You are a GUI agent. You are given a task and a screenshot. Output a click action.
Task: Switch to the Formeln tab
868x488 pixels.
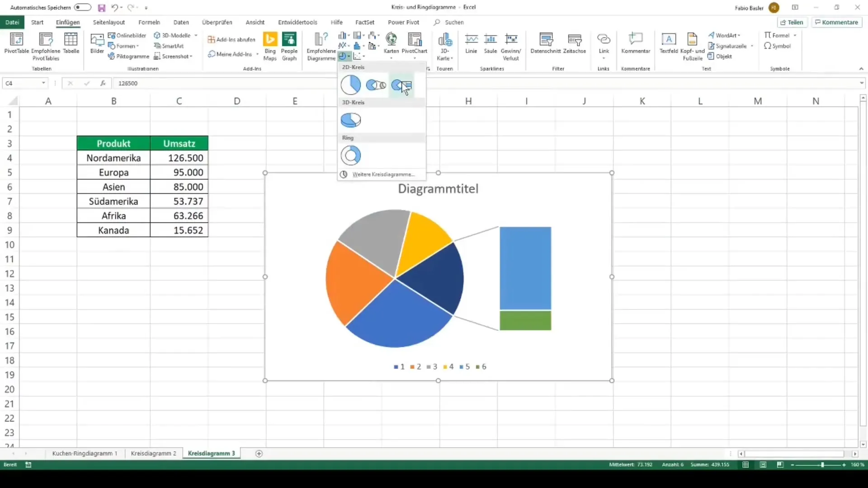[149, 22]
